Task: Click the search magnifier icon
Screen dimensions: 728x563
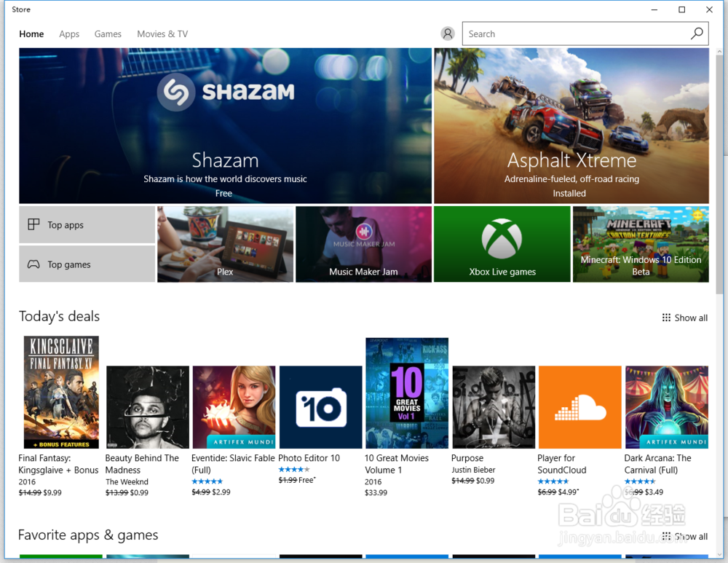Action: point(697,34)
